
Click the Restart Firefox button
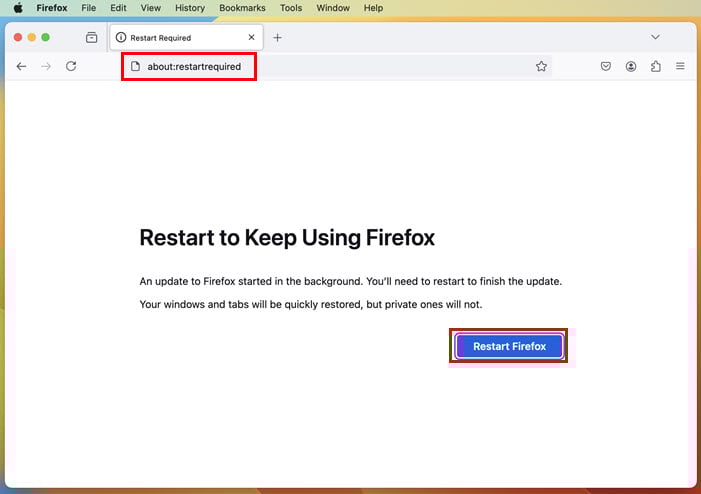pos(509,346)
